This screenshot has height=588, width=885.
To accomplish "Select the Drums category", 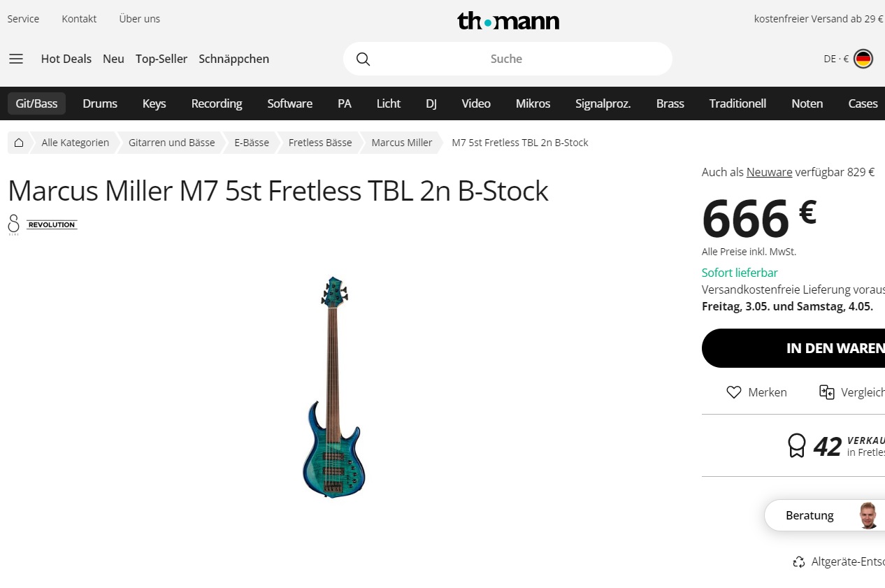I will click(x=100, y=103).
